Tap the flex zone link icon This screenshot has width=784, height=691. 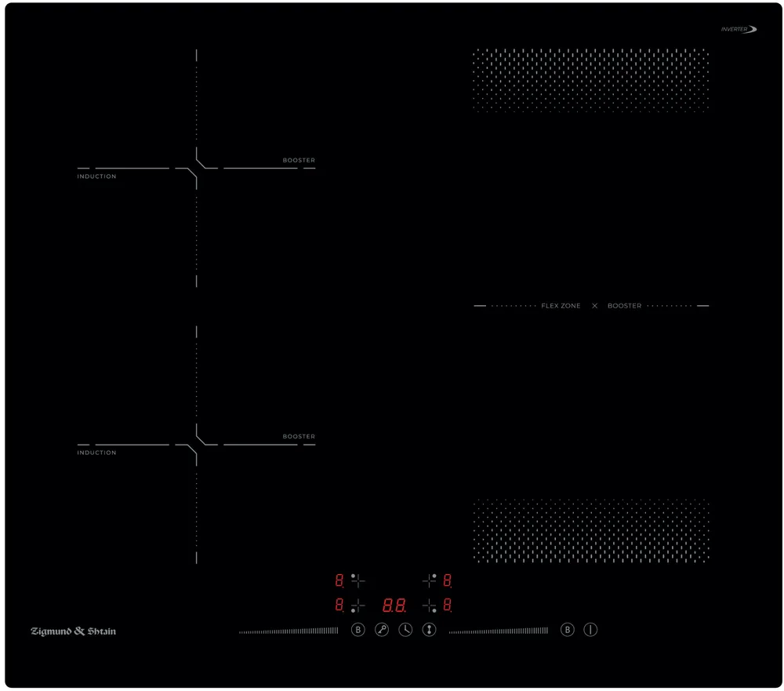click(429, 630)
